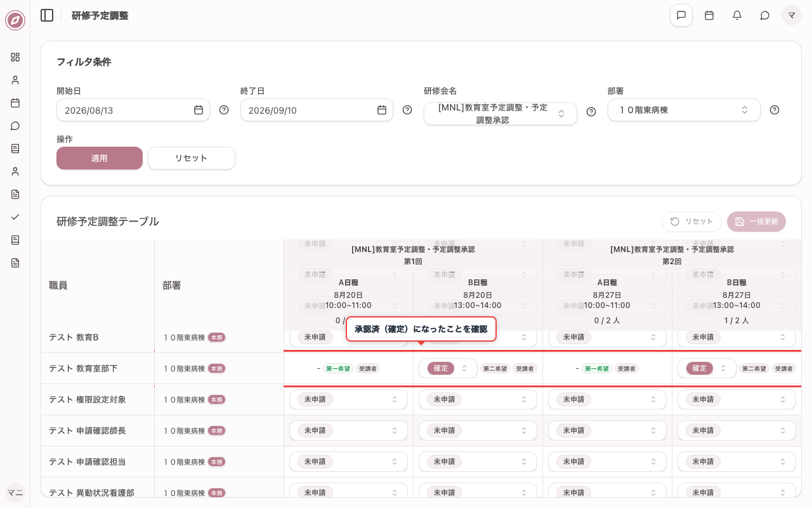Open 権限設定対象 first-session A日程 未申請 dropdown

click(348, 399)
